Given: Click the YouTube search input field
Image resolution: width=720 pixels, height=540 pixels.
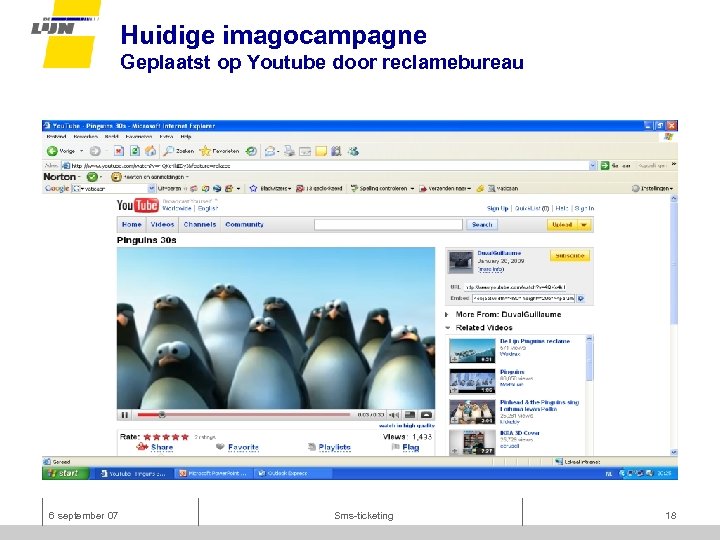Looking at the screenshot, I should (388, 225).
